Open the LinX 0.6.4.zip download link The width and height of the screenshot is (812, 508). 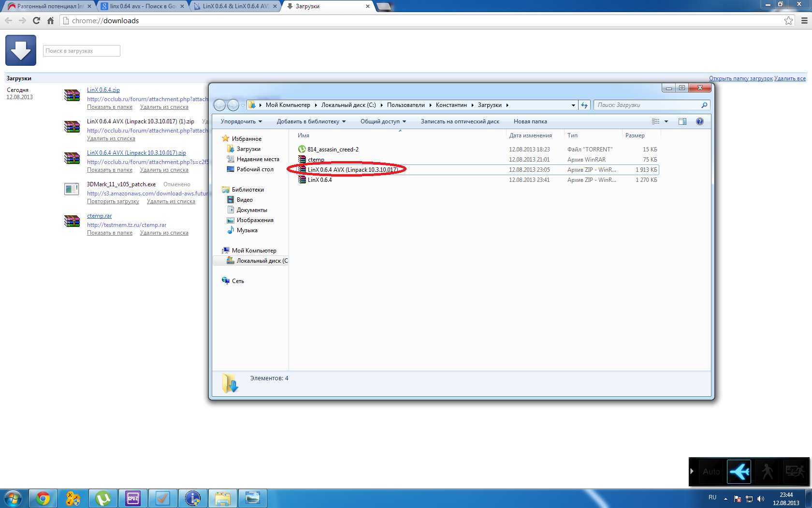coord(103,90)
